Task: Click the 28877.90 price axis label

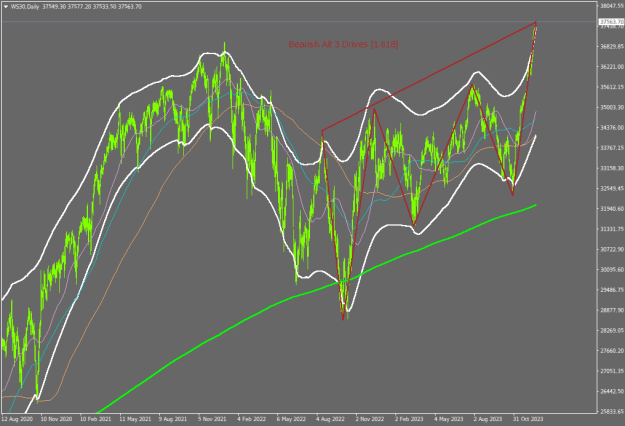Action: (612, 310)
